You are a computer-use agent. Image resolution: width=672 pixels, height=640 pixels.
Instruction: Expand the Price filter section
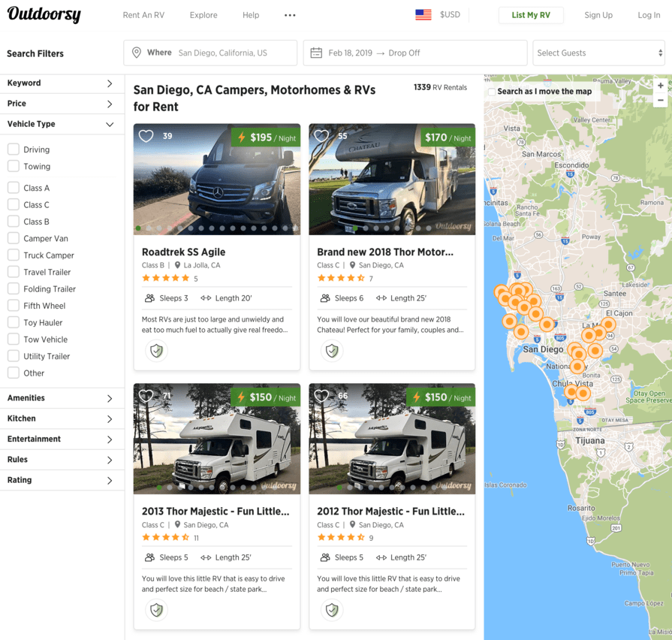(62, 104)
